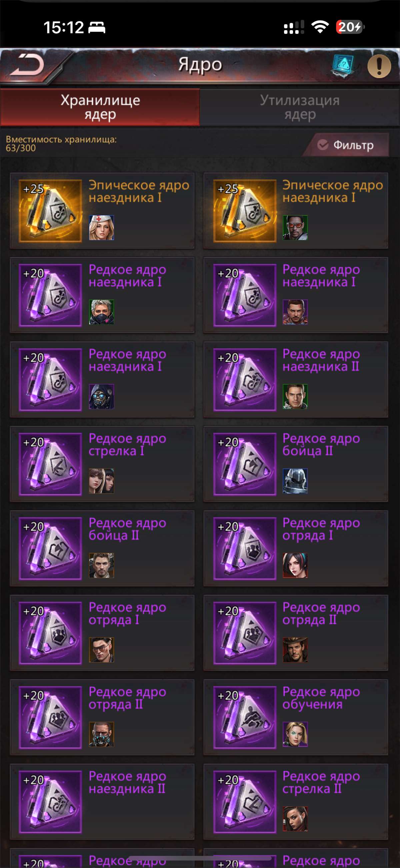The height and width of the screenshot is (868, 400).
Task: Tap the cowboy hat hero portrait
Action: coord(295,650)
